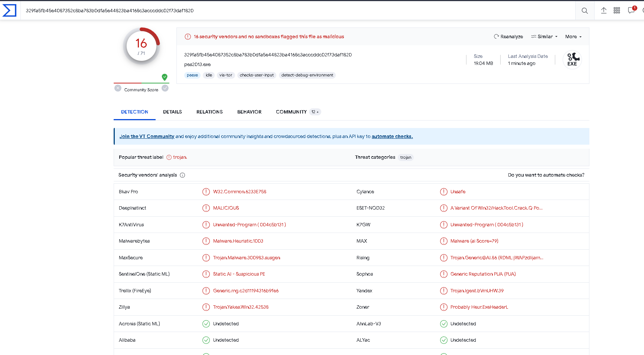Click the alert icon beside DeepInstinct MALICIOUS
This screenshot has height=355, width=644.
(206, 208)
